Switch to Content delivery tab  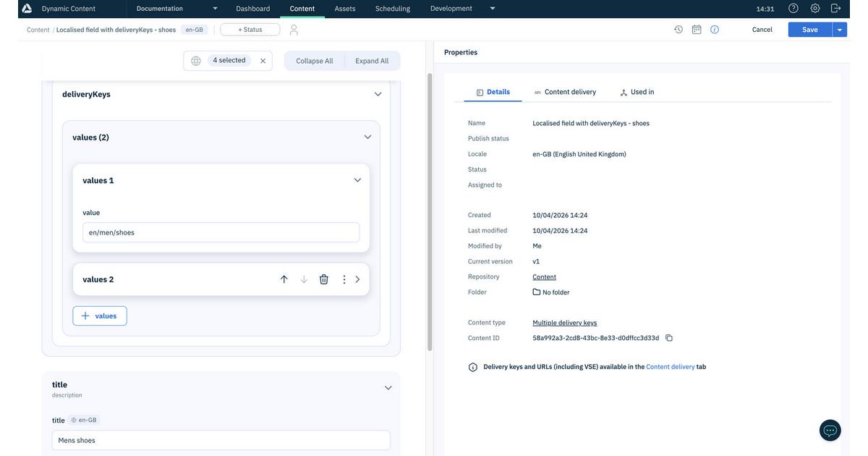(x=565, y=92)
